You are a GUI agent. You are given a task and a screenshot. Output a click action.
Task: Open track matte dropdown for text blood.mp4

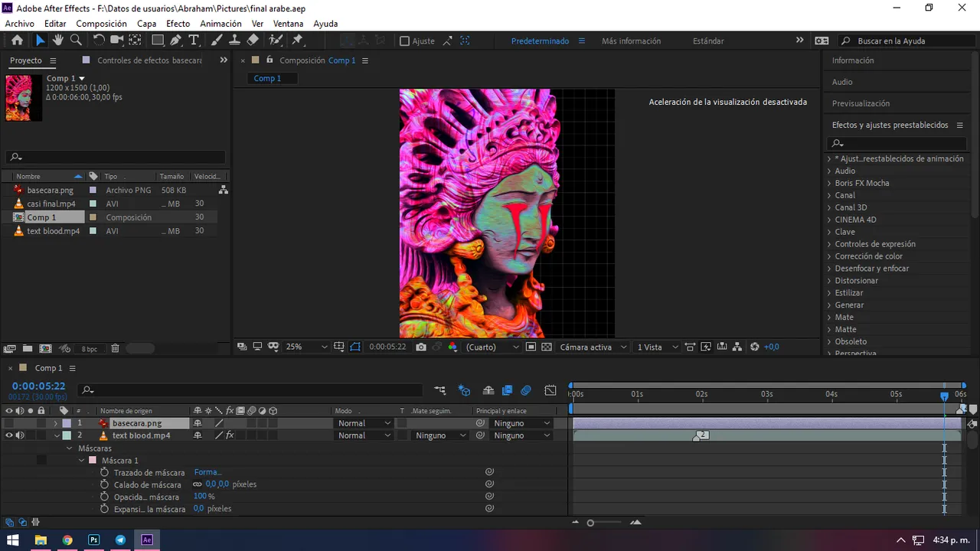pos(439,435)
